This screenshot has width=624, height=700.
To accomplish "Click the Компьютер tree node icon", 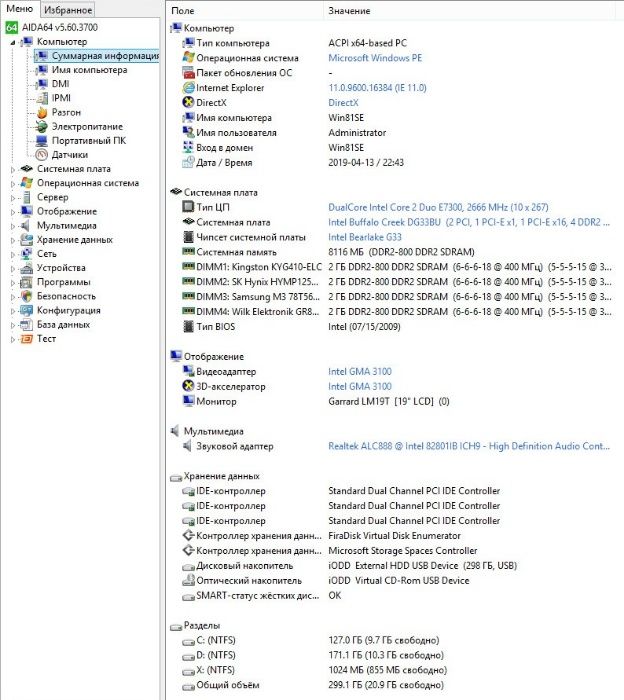I will [x=27, y=42].
